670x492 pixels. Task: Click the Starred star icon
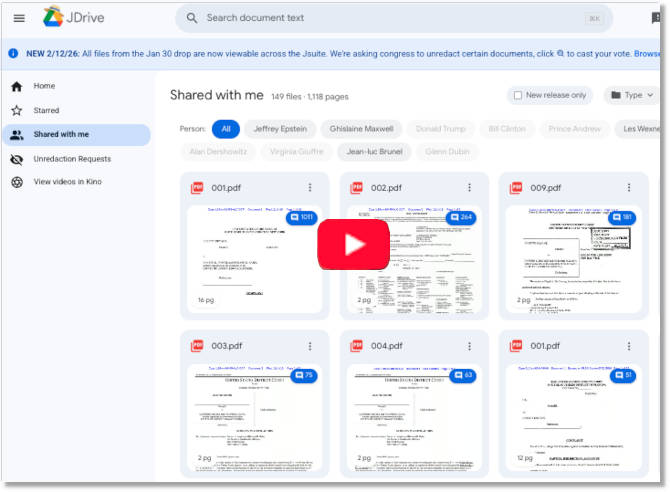tap(17, 110)
